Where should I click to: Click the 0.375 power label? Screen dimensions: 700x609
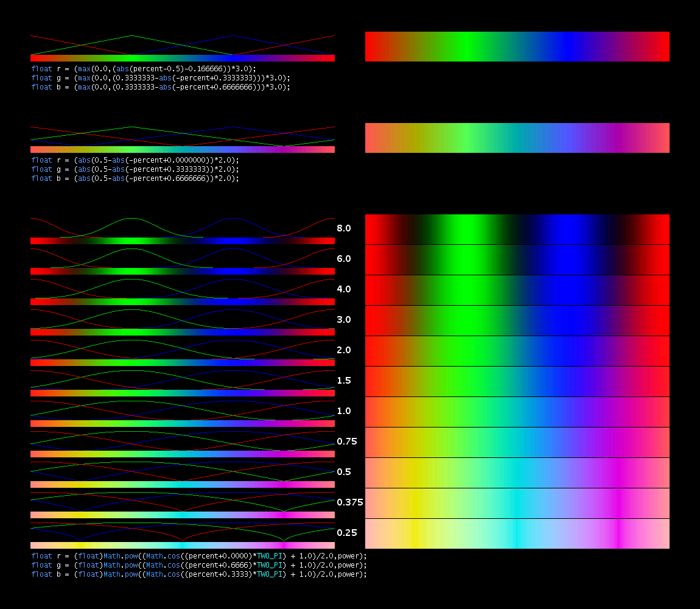[x=350, y=502]
